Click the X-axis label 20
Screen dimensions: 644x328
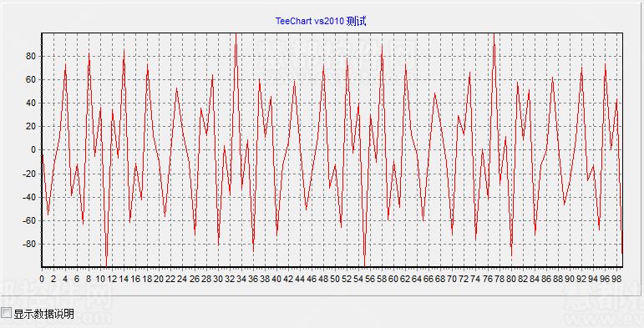pyautogui.click(x=159, y=279)
